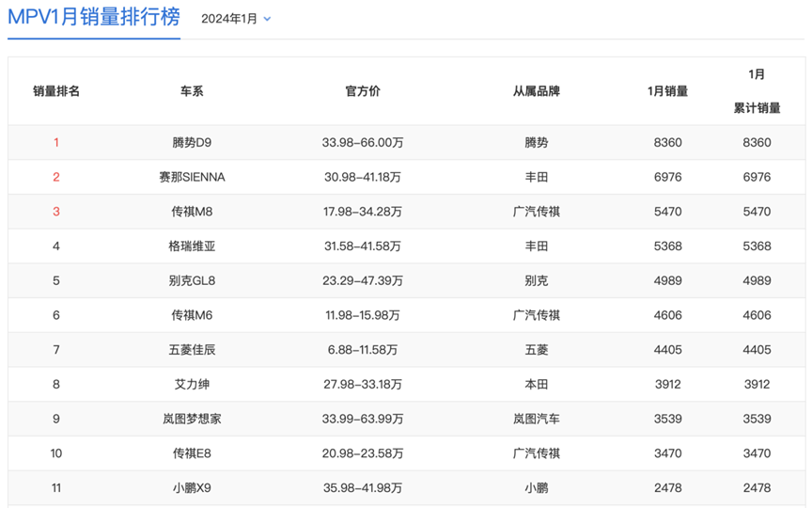The image size is (812, 508).
Task: Click brand 岚图汽车 in the brand column
Action: 537,419
